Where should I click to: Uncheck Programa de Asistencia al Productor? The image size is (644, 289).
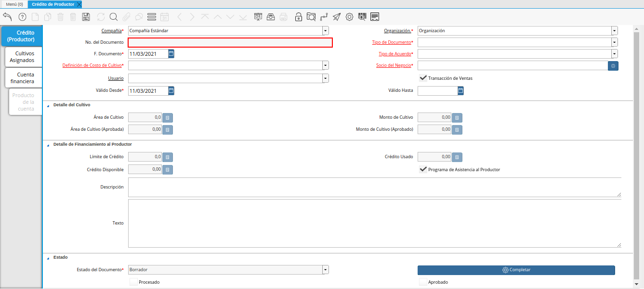[x=423, y=169]
